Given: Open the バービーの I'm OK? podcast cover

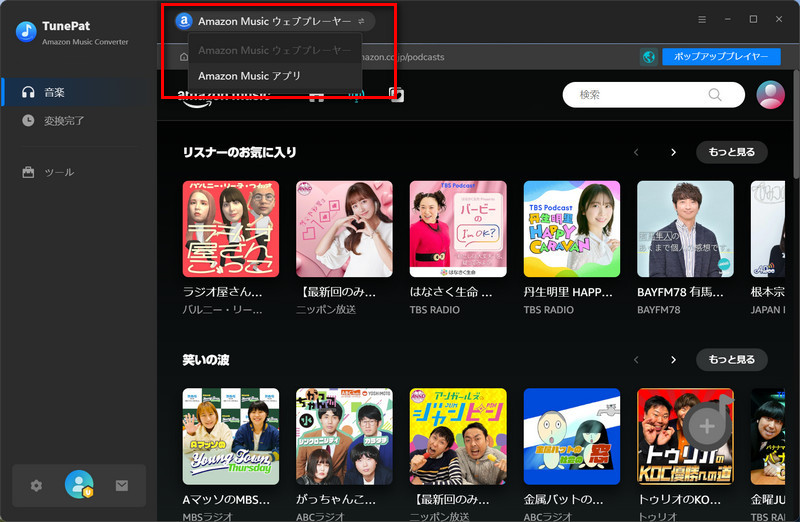Looking at the screenshot, I should pos(458,229).
